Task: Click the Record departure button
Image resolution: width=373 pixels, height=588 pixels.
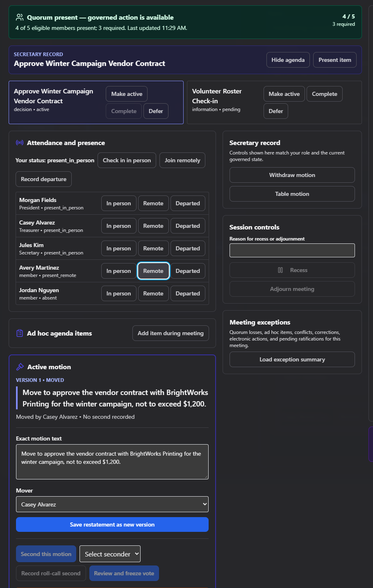Action: coord(43,179)
